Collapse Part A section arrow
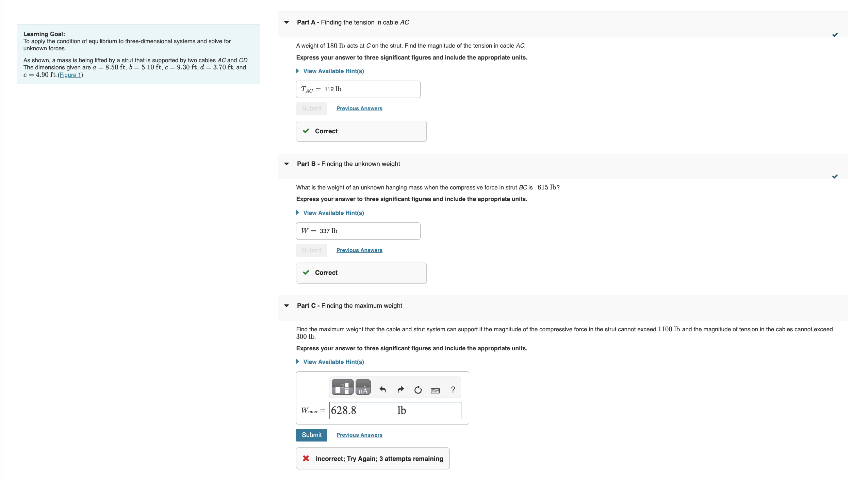 coord(286,22)
